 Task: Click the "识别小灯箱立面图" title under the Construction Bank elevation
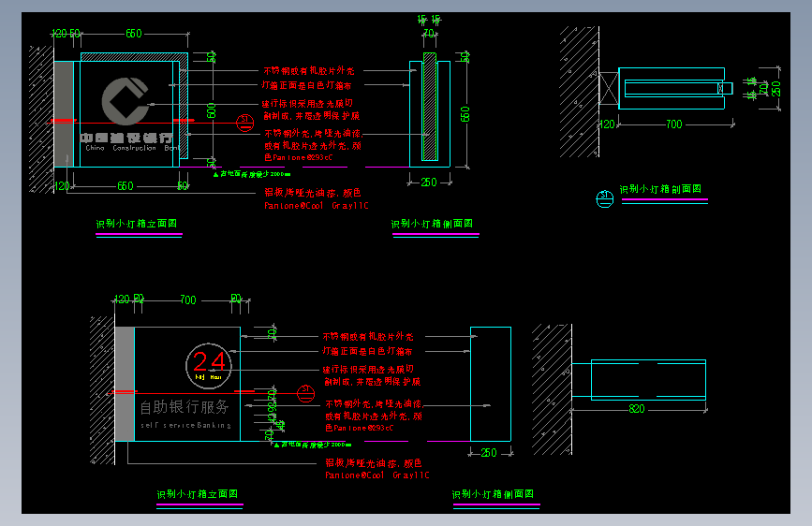click(x=136, y=224)
